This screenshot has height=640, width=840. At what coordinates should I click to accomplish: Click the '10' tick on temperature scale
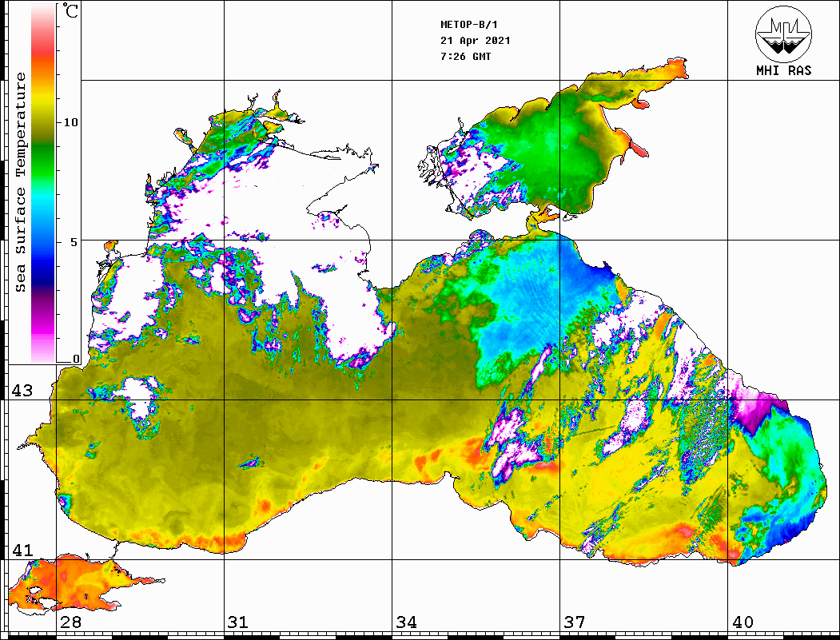coord(70,122)
